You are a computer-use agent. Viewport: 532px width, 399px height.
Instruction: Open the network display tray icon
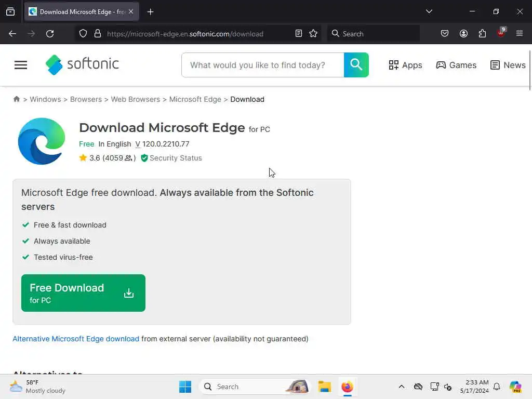tap(434, 387)
